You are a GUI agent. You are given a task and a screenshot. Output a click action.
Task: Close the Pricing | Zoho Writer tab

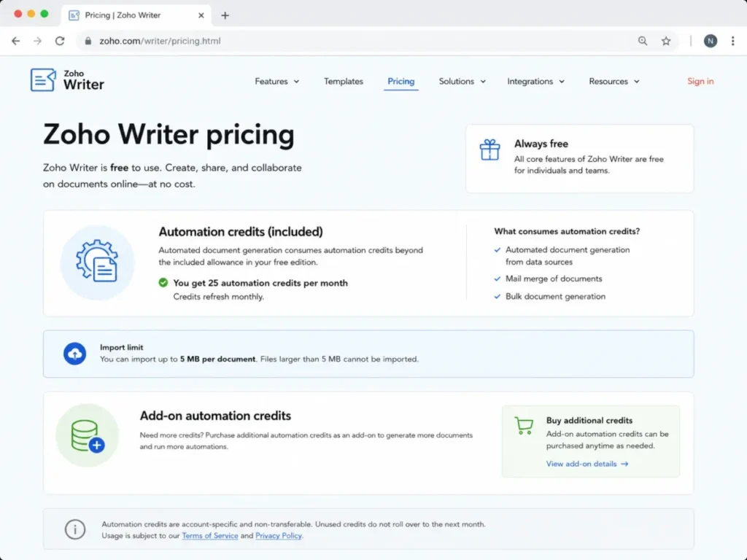tap(201, 15)
